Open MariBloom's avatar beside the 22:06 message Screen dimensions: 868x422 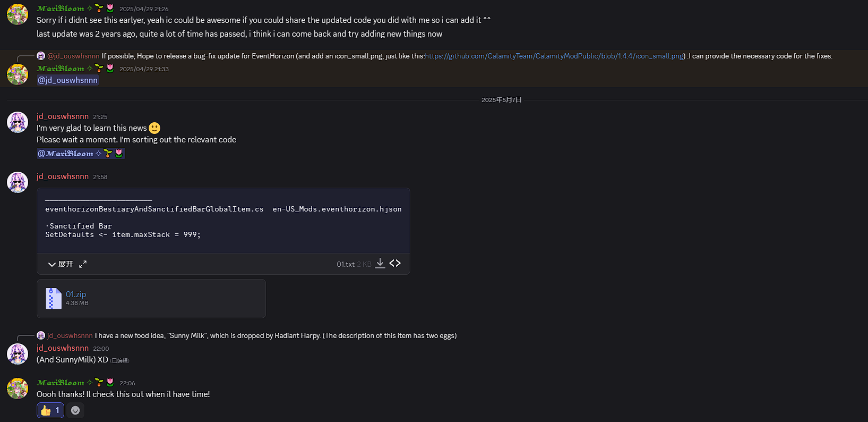[x=18, y=389]
